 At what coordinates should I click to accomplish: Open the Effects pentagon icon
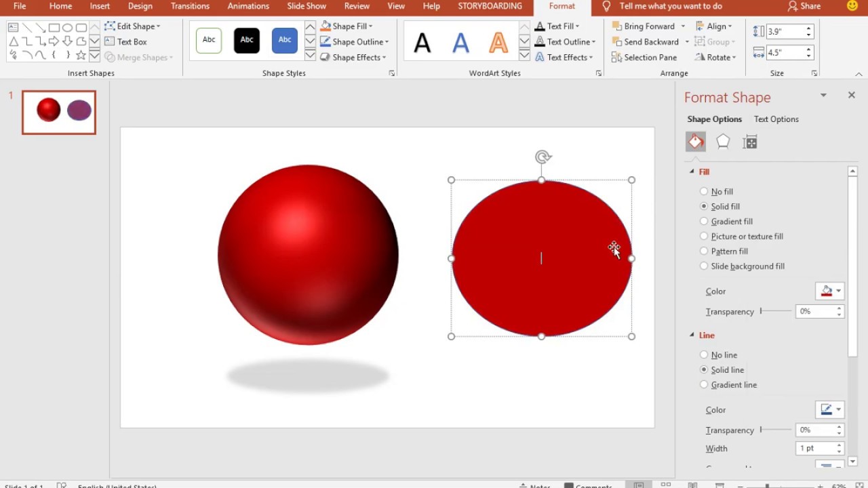[723, 142]
